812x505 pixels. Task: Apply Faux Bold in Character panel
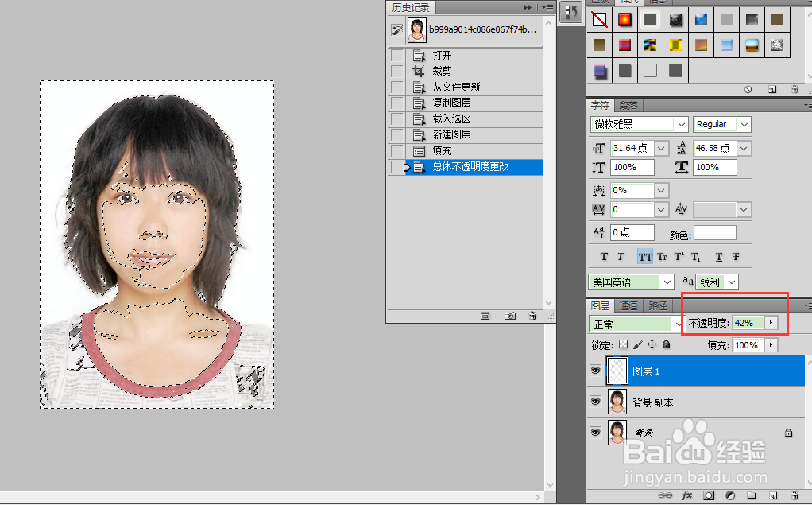(x=605, y=257)
